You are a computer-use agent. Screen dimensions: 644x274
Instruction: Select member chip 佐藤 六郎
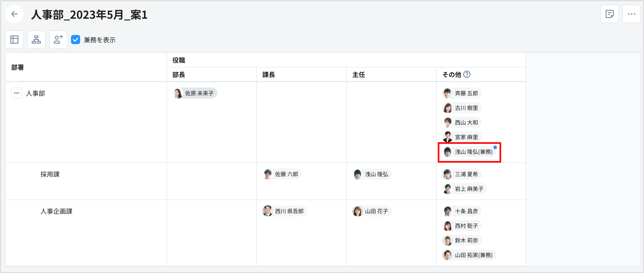(x=282, y=174)
